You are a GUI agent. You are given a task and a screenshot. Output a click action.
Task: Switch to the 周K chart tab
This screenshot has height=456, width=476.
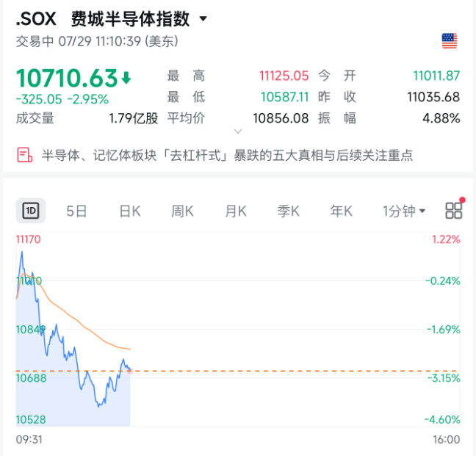182,211
